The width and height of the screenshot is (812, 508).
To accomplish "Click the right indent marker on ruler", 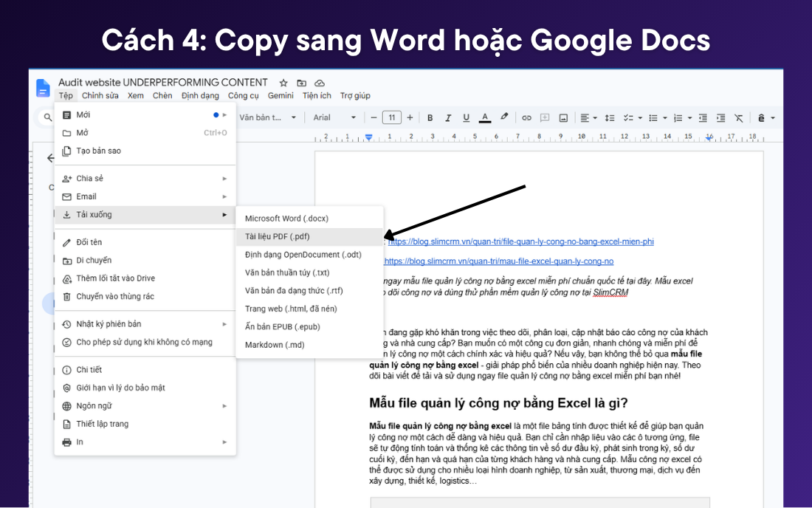I will coord(709,137).
